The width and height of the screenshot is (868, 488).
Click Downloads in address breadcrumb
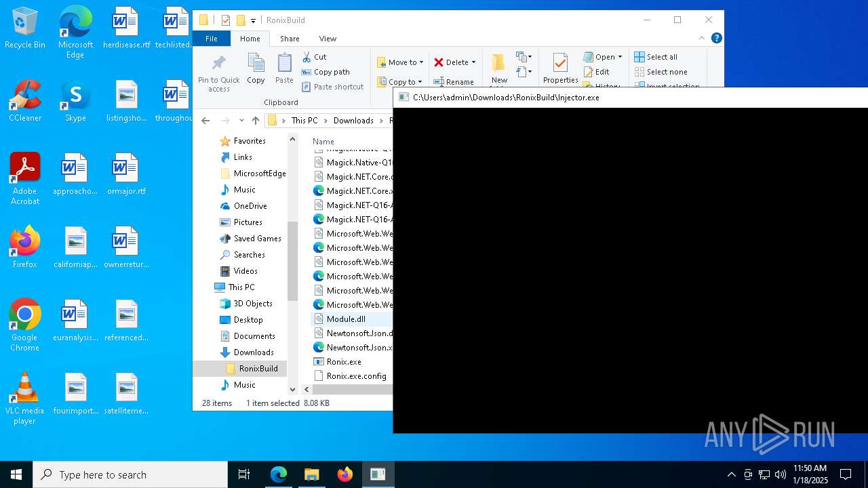click(x=353, y=121)
